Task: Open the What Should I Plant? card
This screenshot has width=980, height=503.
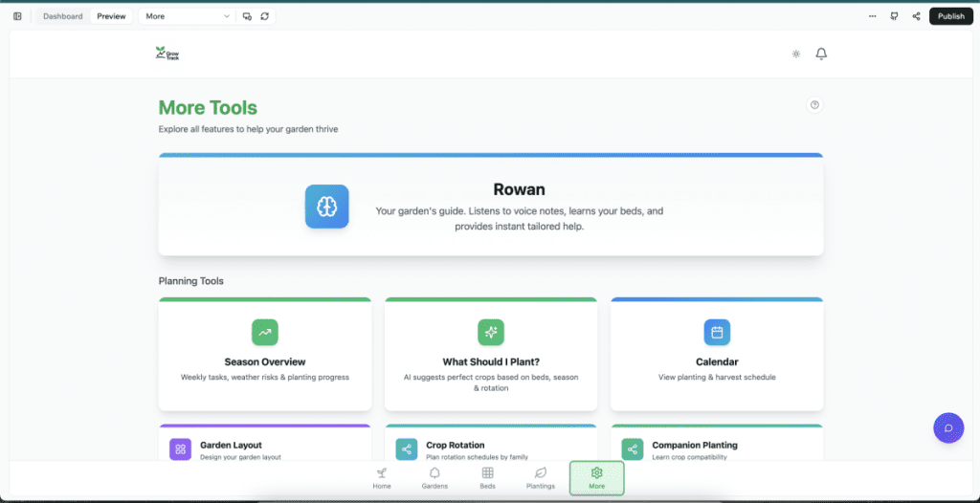Action: [x=491, y=354]
